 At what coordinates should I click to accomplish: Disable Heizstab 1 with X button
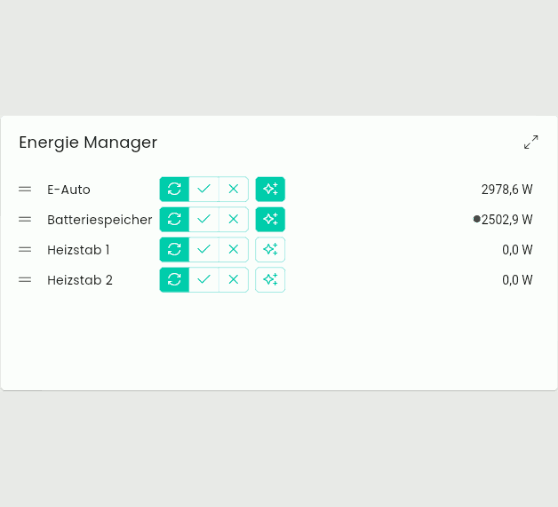click(233, 249)
